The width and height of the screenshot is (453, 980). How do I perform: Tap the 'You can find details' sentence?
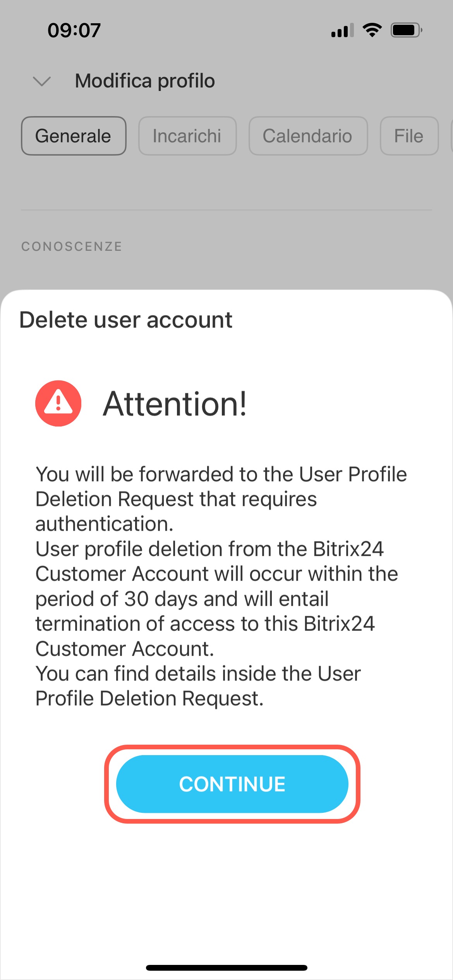pos(197,686)
